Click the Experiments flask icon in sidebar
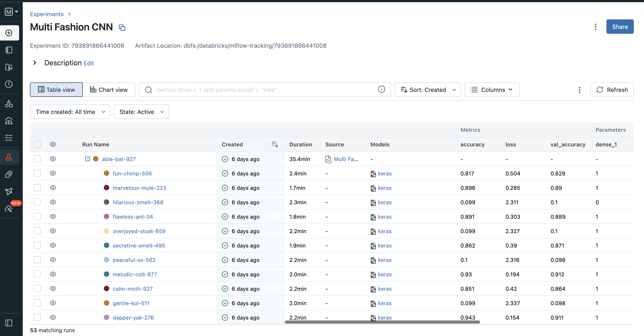Screen dimensions: 644x336 coord(9,157)
